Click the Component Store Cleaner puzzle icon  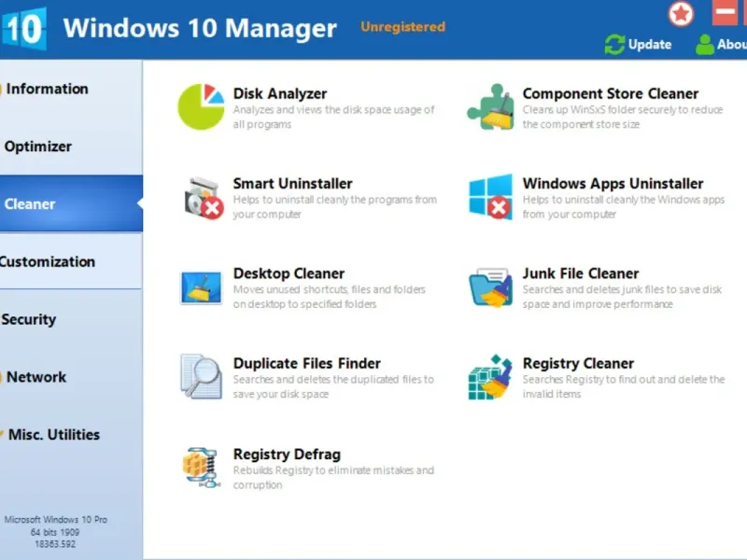pyautogui.click(x=491, y=106)
